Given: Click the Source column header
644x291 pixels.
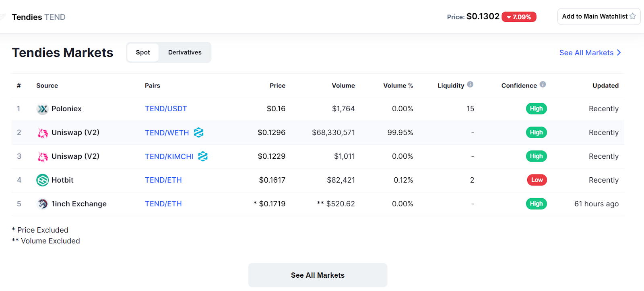Looking at the screenshot, I should (x=47, y=85).
